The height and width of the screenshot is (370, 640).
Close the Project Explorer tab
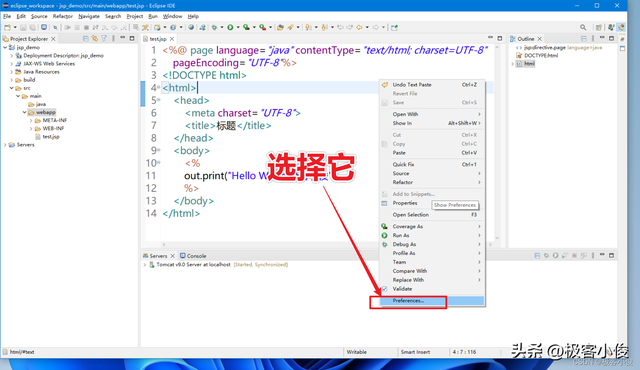point(53,39)
